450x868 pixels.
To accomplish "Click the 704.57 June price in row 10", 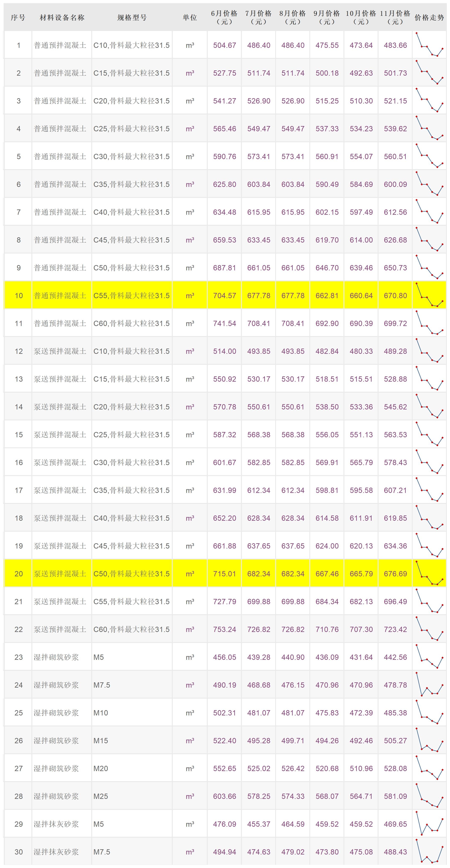I will pos(225,295).
